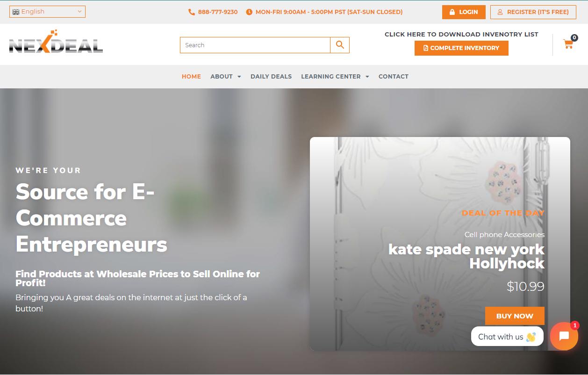Click the search magnifier icon button

click(340, 45)
